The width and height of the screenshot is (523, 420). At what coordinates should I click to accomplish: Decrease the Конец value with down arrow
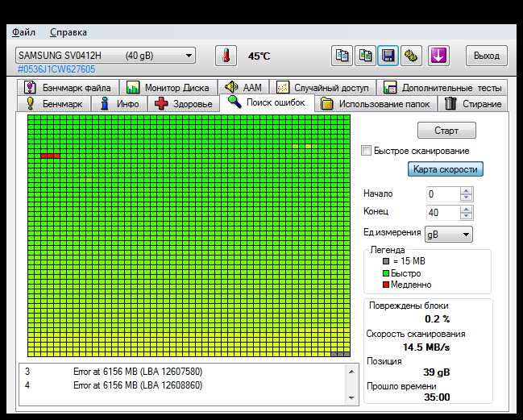[x=466, y=216]
